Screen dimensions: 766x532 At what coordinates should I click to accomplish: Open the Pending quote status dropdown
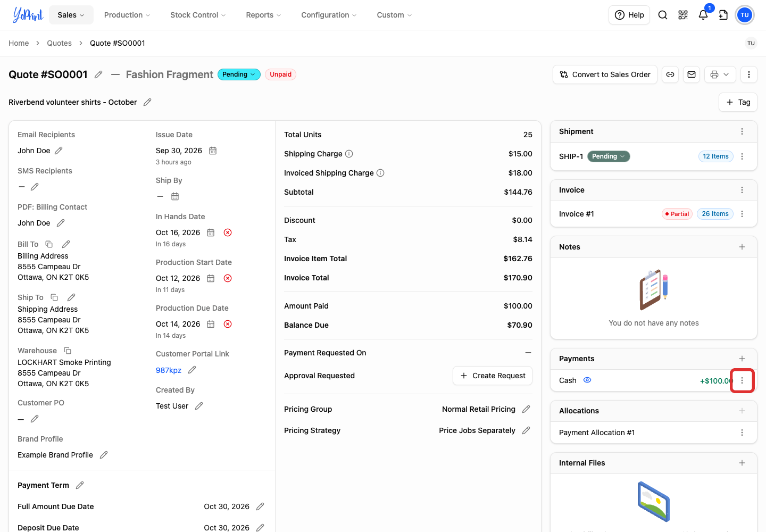point(239,74)
